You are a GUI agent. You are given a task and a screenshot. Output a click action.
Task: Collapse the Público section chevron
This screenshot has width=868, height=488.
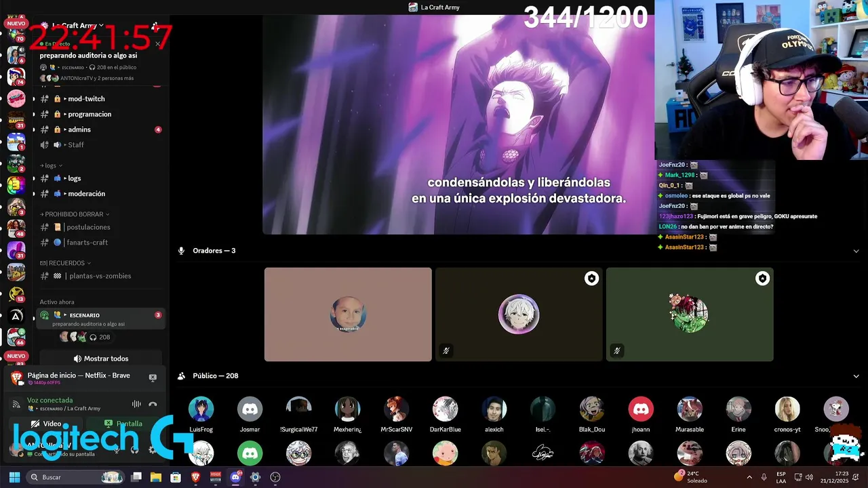(856, 376)
